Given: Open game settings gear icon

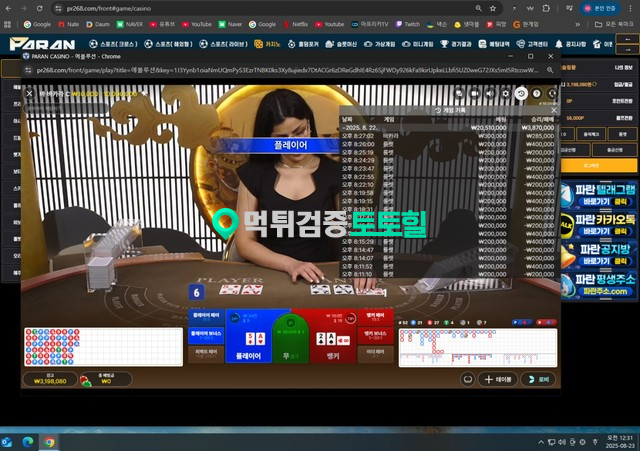Looking at the screenshot, I should point(506,93).
